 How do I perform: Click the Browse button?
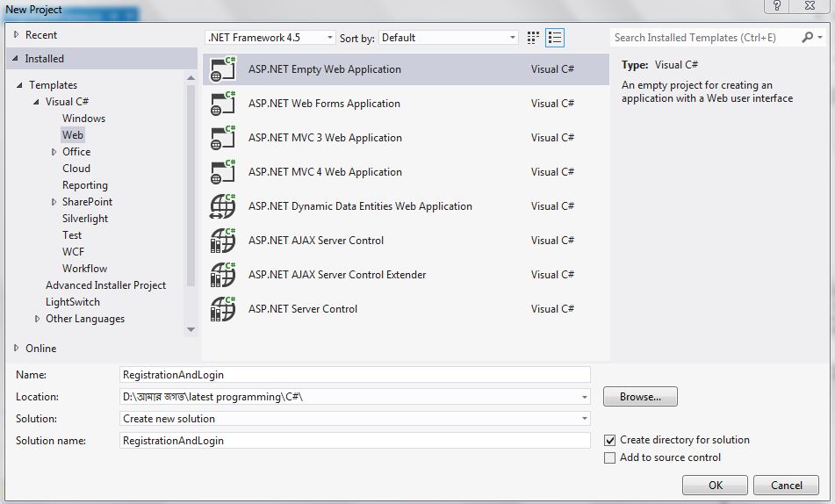(x=640, y=397)
